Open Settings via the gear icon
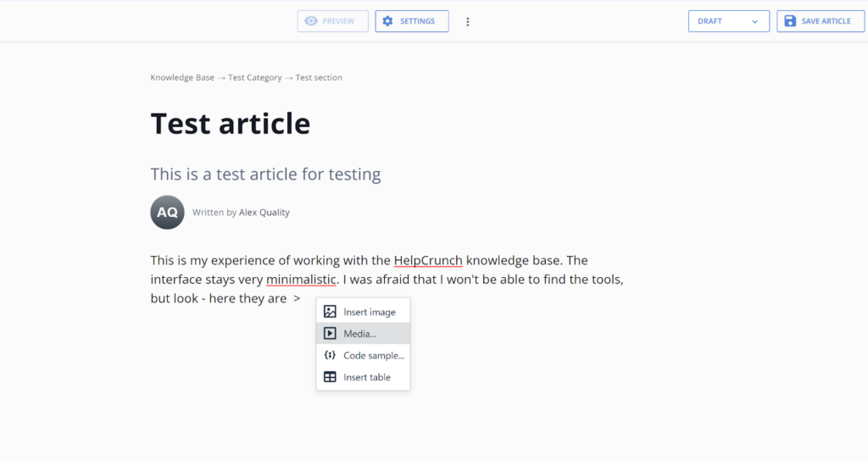 (388, 21)
